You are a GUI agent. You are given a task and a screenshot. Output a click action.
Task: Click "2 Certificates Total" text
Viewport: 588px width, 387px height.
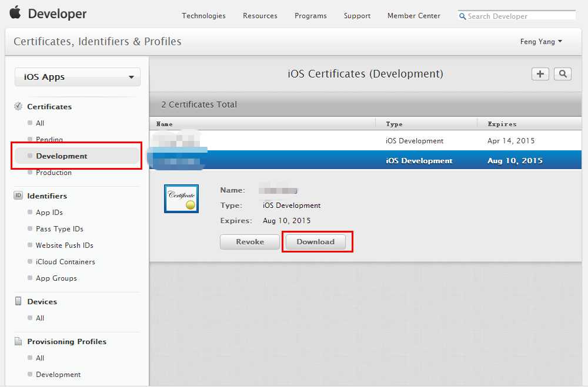(x=199, y=105)
